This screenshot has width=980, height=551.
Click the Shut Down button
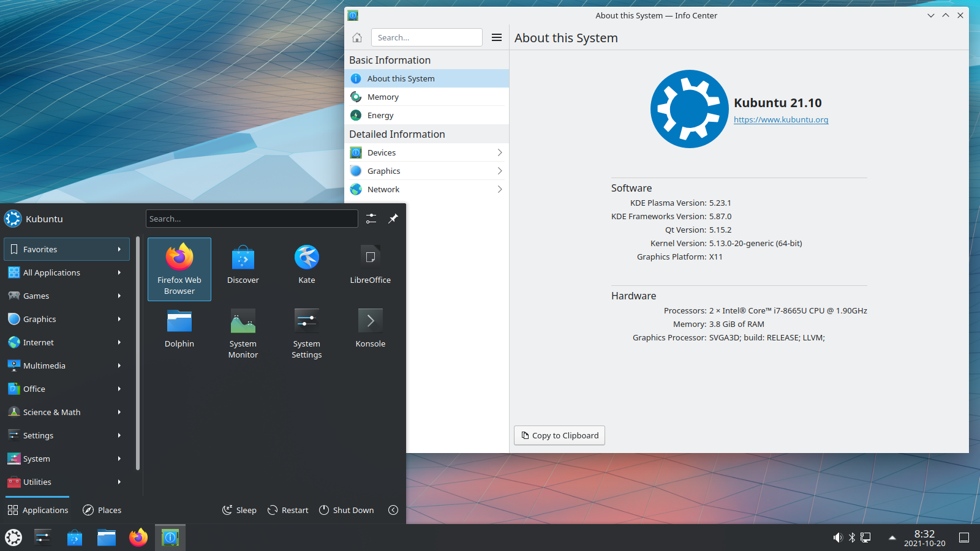click(347, 510)
